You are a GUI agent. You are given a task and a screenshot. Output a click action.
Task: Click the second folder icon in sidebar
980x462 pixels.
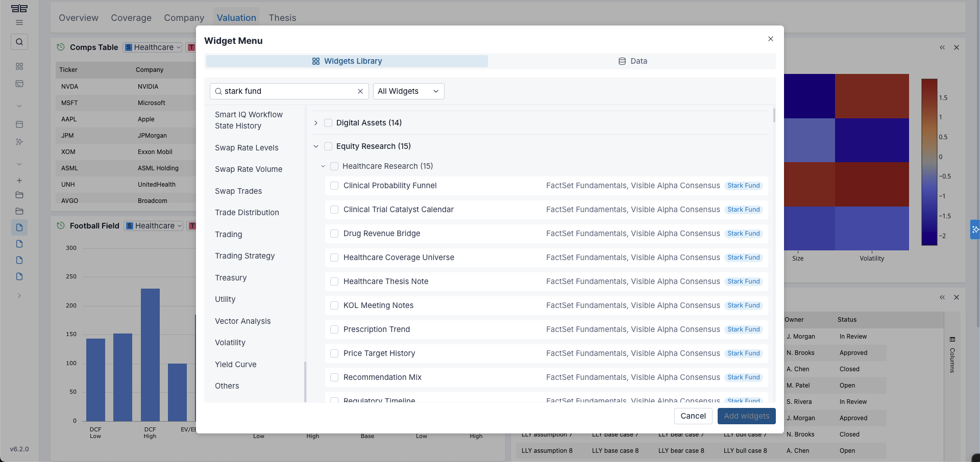click(19, 211)
